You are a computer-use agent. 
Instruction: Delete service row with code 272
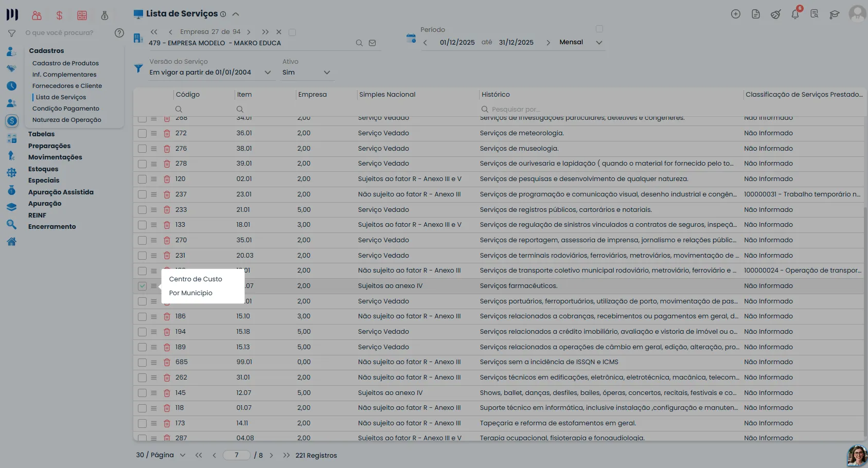click(x=167, y=133)
